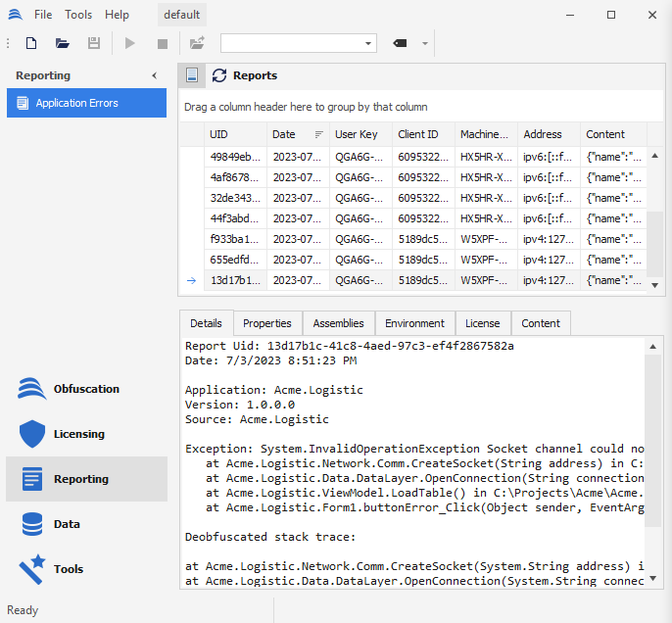Open the File menu
The height and width of the screenshot is (623, 672).
click(x=43, y=15)
